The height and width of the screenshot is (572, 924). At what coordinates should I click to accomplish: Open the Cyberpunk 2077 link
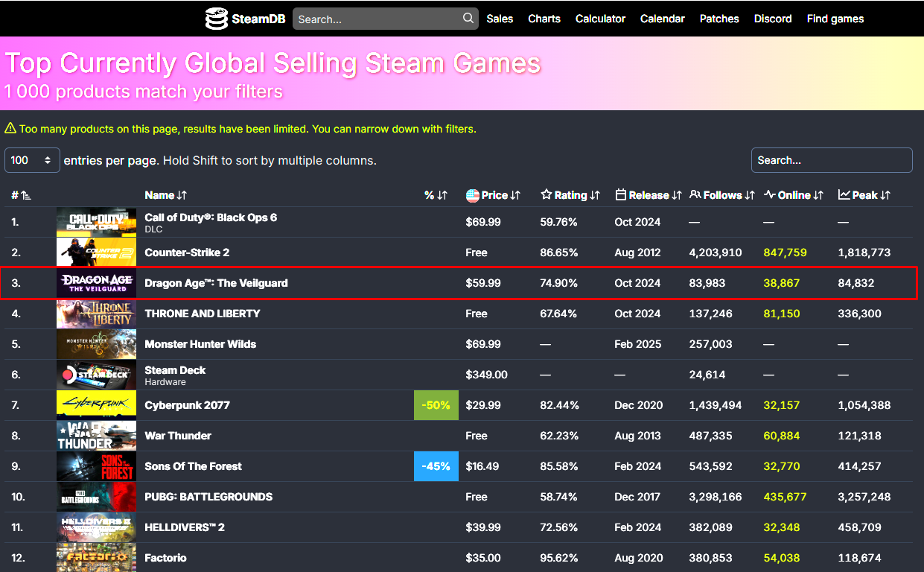pyautogui.click(x=187, y=405)
